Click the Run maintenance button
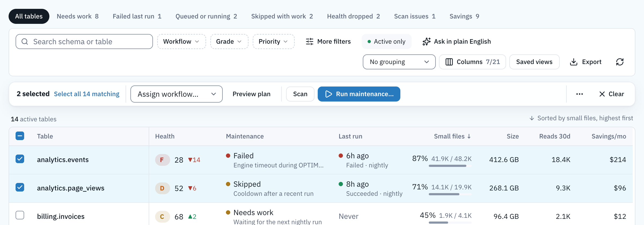Image resolution: width=644 pixels, height=225 pixels. pyautogui.click(x=359, y=94)
